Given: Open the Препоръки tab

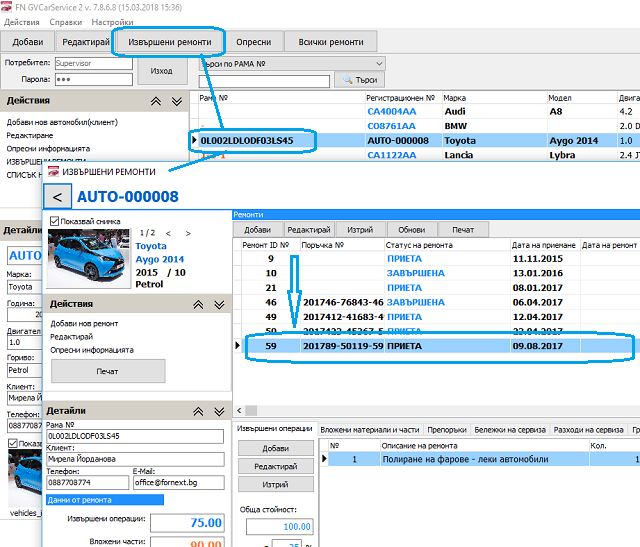Looking at the screenshot, I should coord(447,430).
